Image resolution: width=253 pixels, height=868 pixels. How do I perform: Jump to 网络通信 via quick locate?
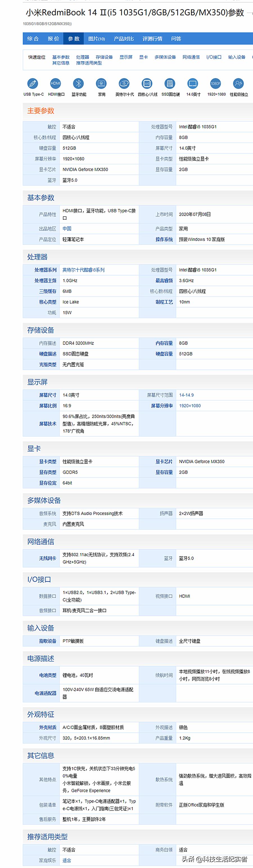point(191,57)
